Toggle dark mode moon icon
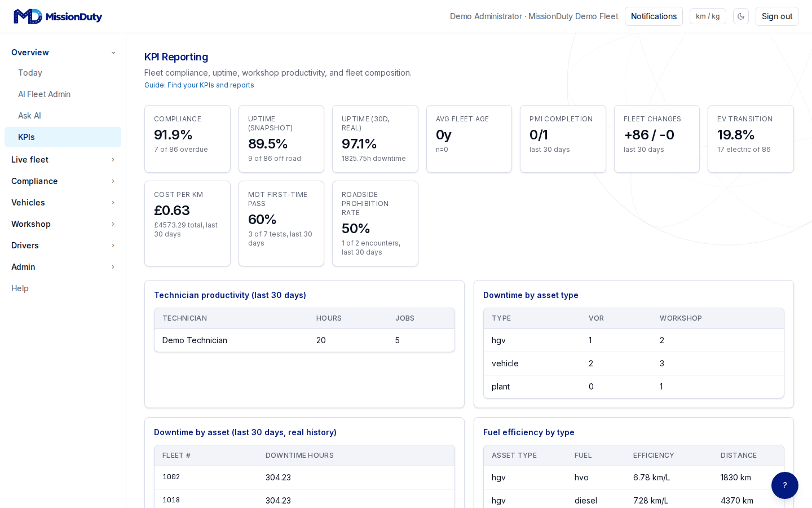 click(x=741, y=16)
